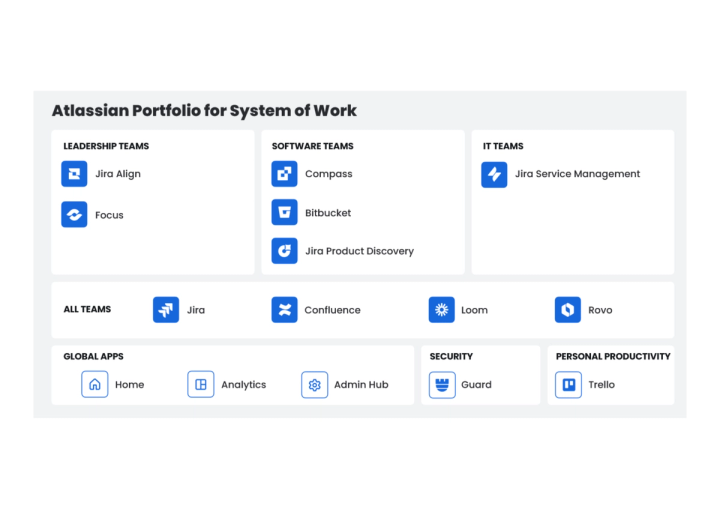This screenshot has width=720, height=509.
Task: Select the "ALL TEAMS" heading
Action: [x=87, y=309]
